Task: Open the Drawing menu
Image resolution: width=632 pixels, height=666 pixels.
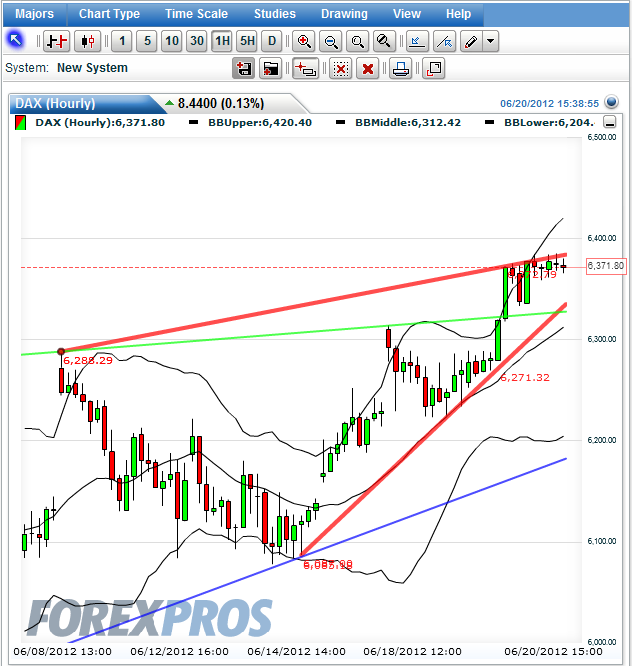Action: coord(344,14)
